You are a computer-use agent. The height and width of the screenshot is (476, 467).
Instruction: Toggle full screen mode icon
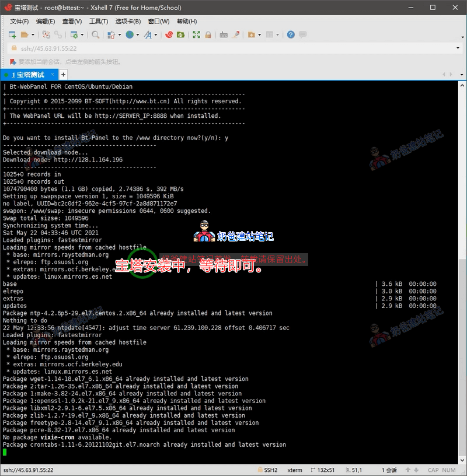click(x=196, y=35)
